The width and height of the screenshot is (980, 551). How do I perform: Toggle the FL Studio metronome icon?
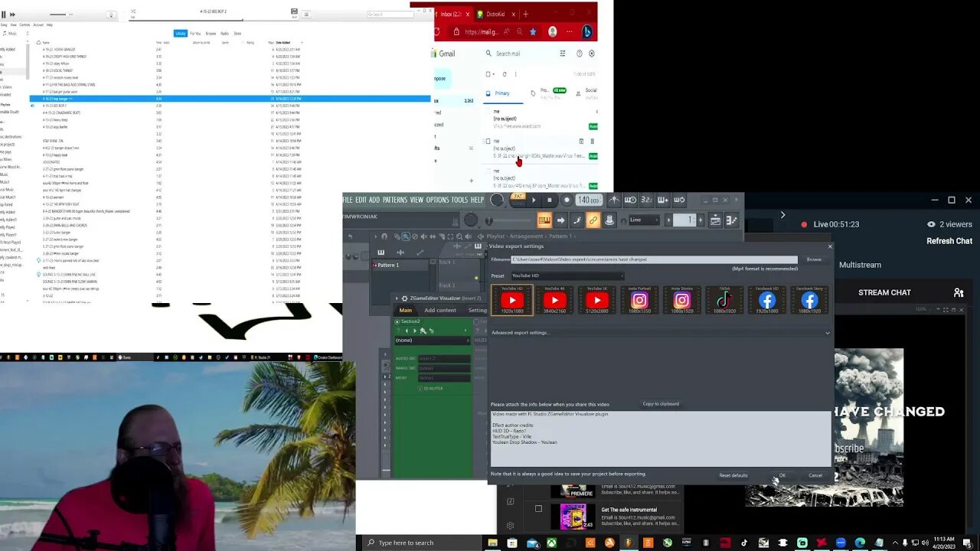(x=614, y=201)
